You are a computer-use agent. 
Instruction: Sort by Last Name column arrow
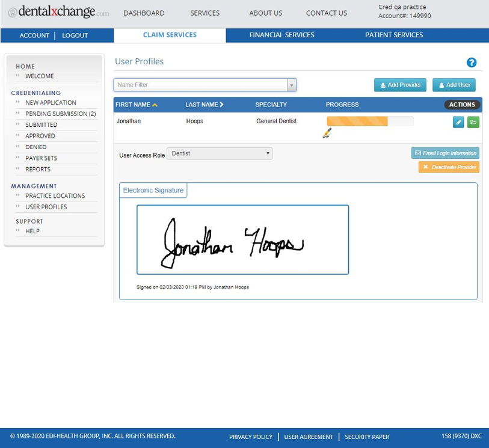[x=221, y=105]
